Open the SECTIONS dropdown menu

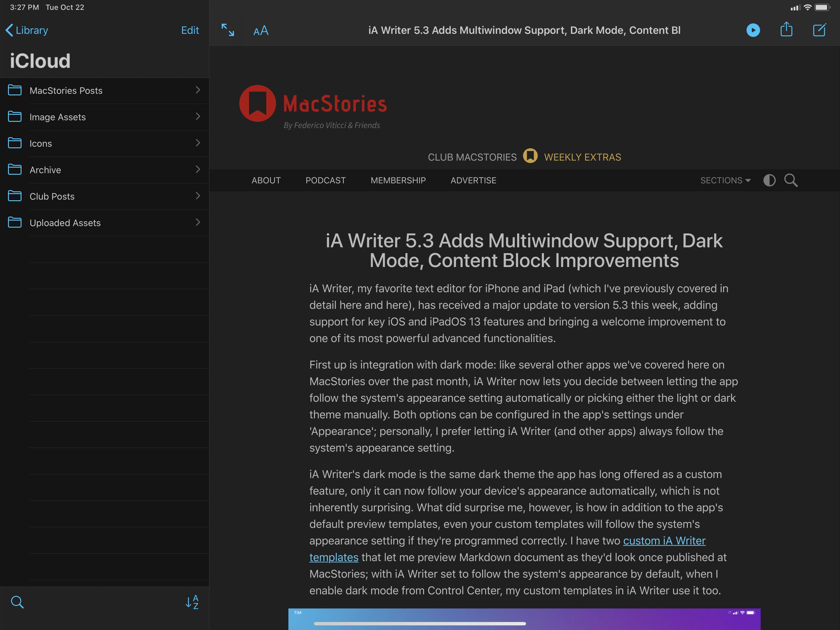click(x=725, y=181)
